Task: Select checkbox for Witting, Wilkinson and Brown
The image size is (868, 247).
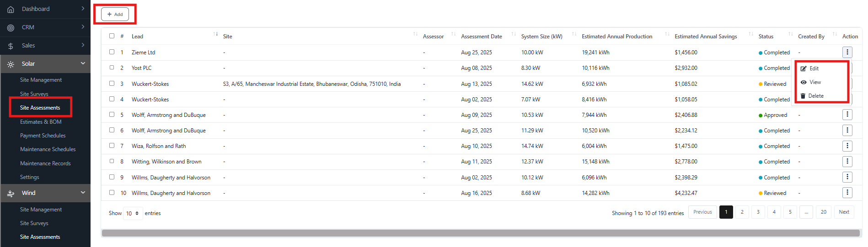Action: 112,161
